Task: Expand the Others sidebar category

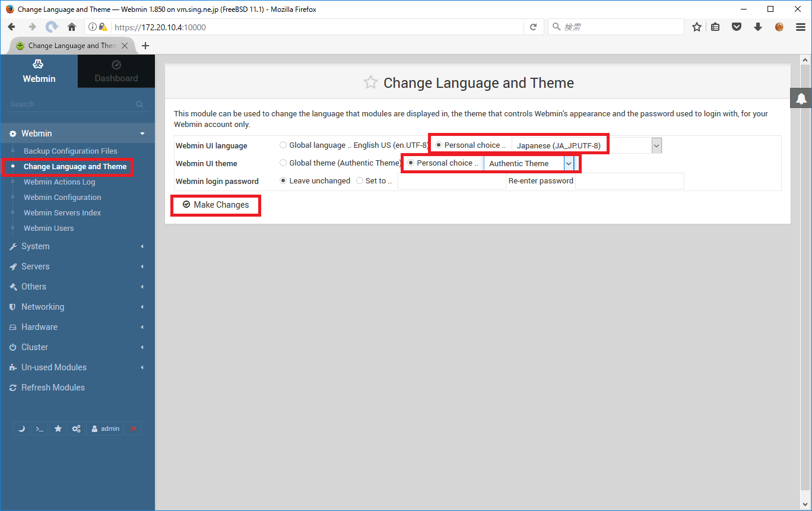Action: pyautogui.click(x=77, y=287)
